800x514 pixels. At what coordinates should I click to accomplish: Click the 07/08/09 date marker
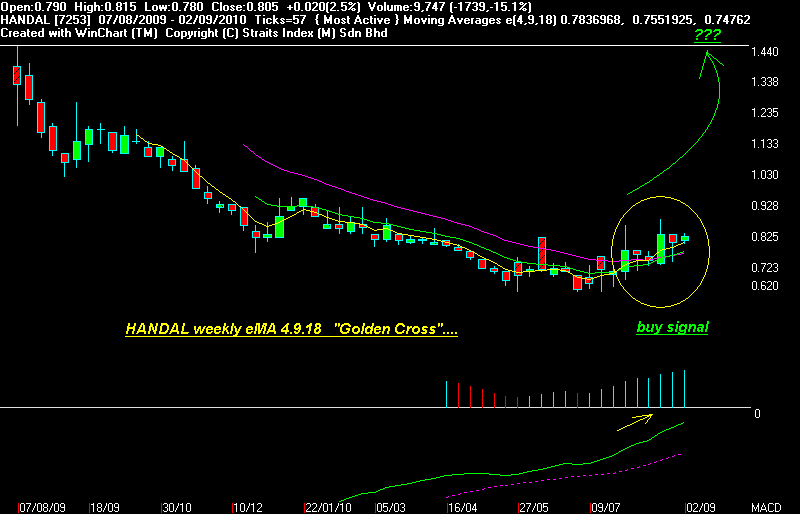coord(43,508)
